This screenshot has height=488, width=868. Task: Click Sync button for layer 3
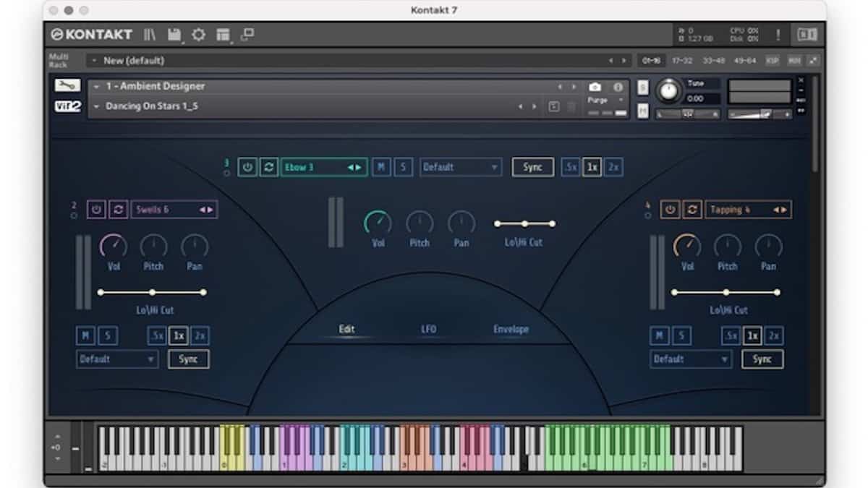pos(533,167)
